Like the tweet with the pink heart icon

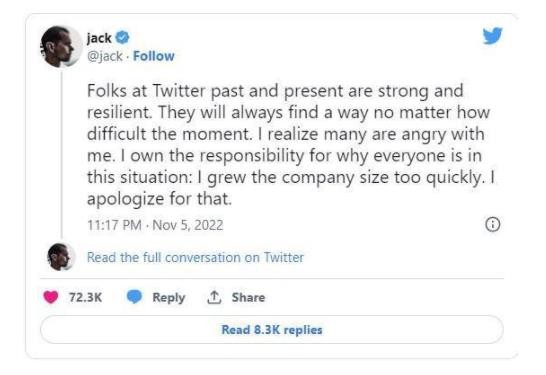pos(51,297)
